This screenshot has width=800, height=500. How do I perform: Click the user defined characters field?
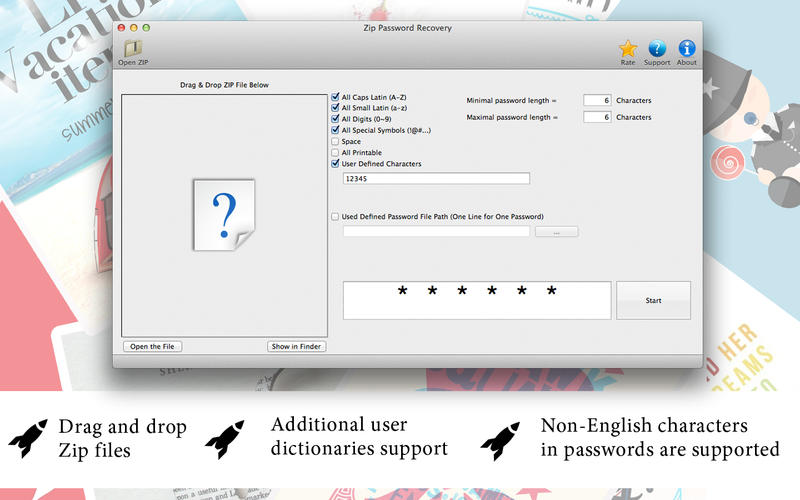tap(435, 179)
